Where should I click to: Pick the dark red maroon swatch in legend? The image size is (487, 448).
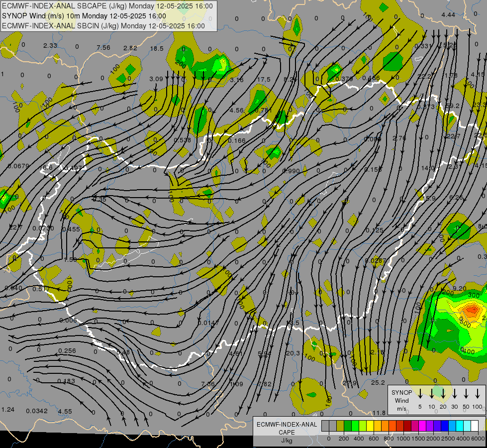pyautogui.click(x=407, y=426)
